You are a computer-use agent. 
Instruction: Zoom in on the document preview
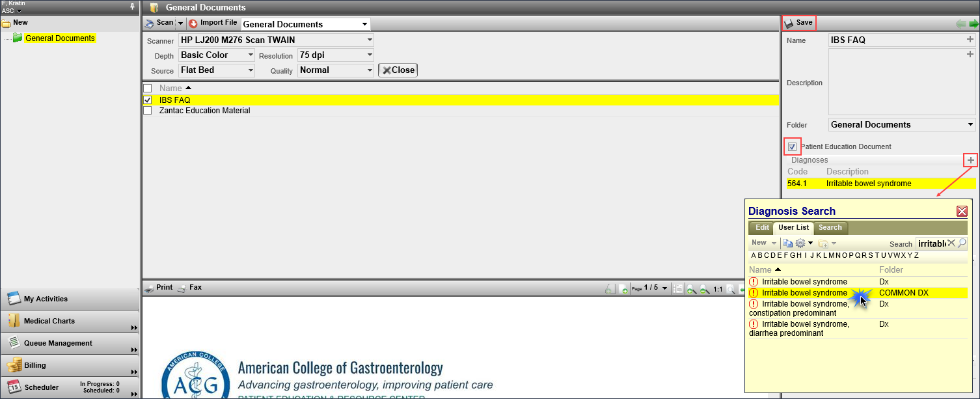click(x=690, y=289)
